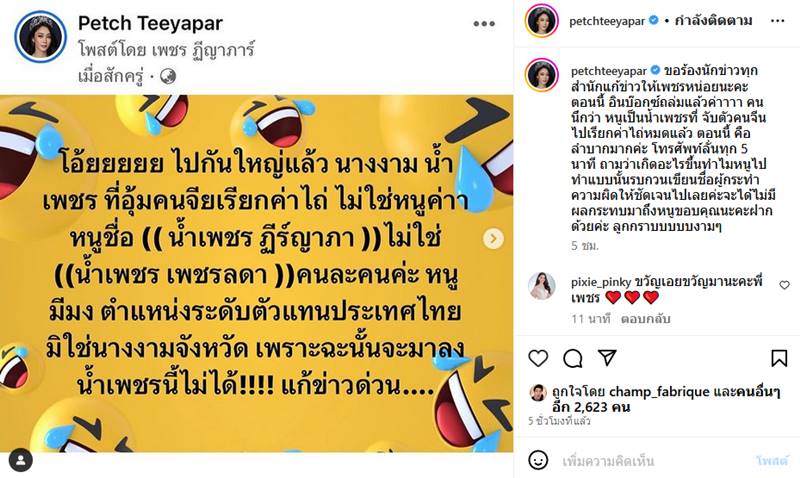The height and width of the screenshot is (478, 800).
Task: Open pixie_pinky commenter avatar
Action: click(x=541, y=286)
